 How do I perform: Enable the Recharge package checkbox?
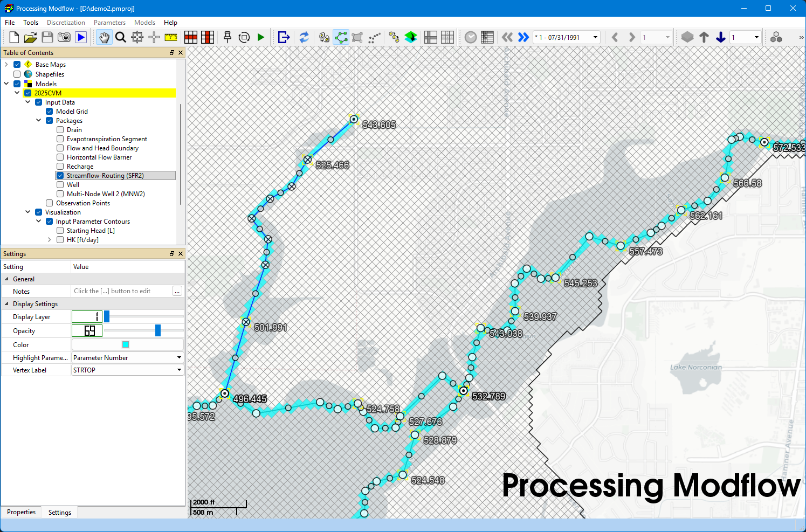tap(60, 167)
